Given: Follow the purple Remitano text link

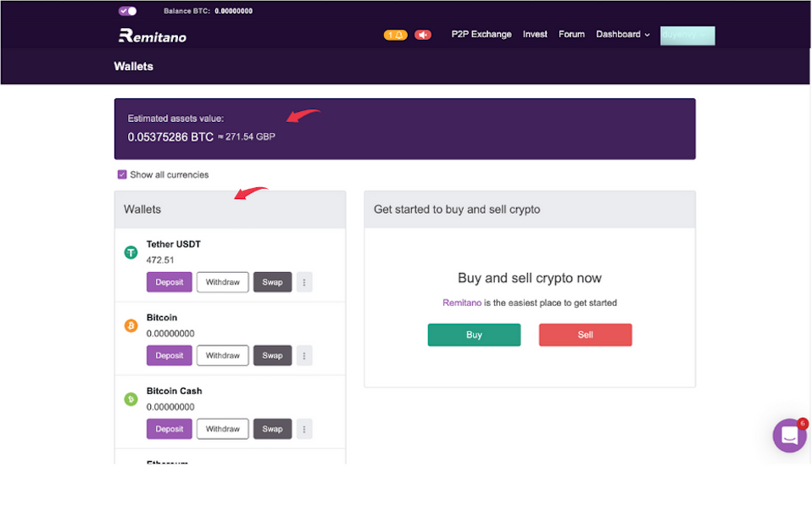Looking at the screenshot, I should coord(462,303).
